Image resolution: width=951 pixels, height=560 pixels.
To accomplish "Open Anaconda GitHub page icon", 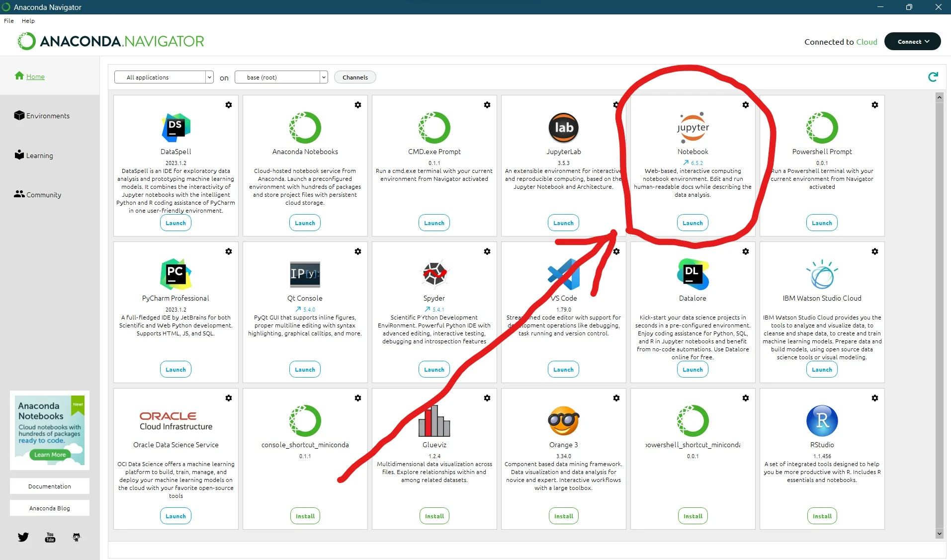I will pyautogui.click(x=77, y=537).
